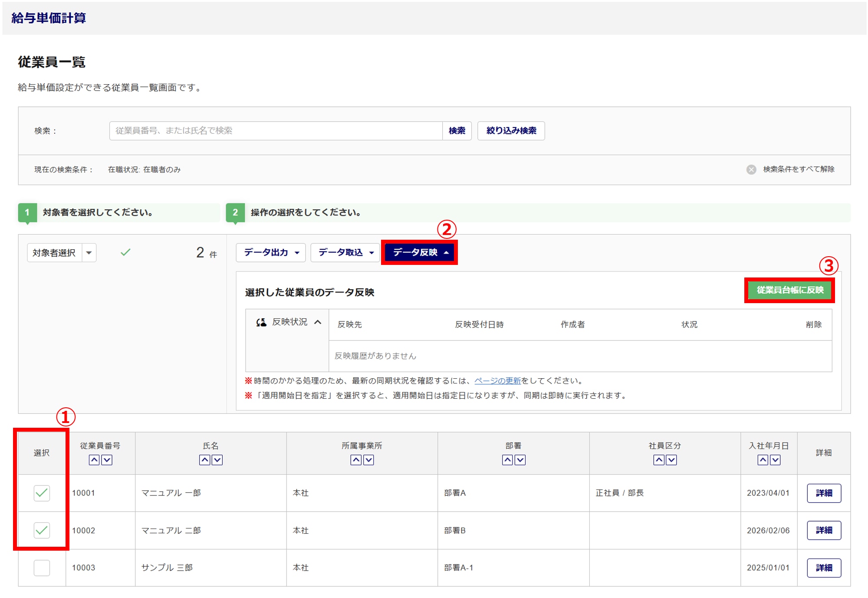
Task: Sort 氏名 column descending
Action: (x=217, y=460)
